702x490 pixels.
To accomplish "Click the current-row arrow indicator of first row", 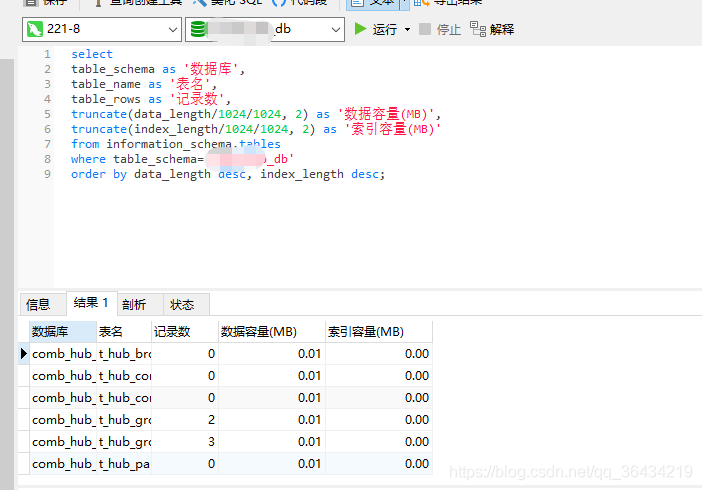I will point(24,354).
